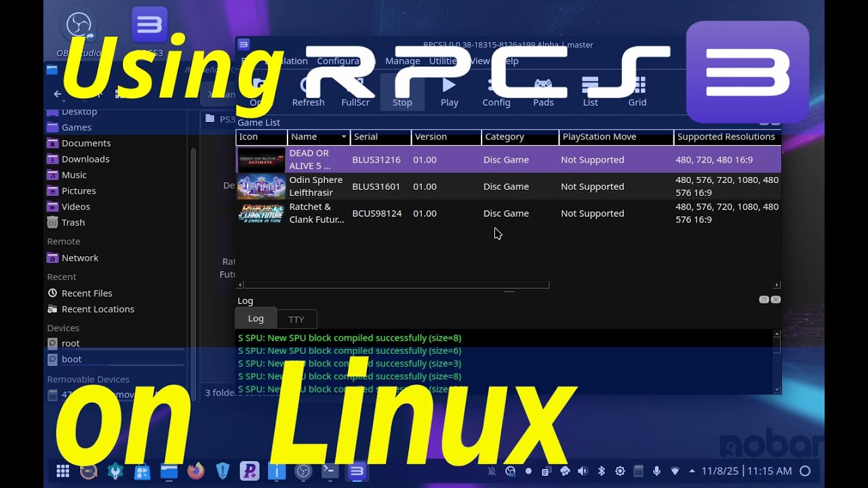Sort by the Category column header
The width and height of the screenshot is (868, 488).
point(520,137)
